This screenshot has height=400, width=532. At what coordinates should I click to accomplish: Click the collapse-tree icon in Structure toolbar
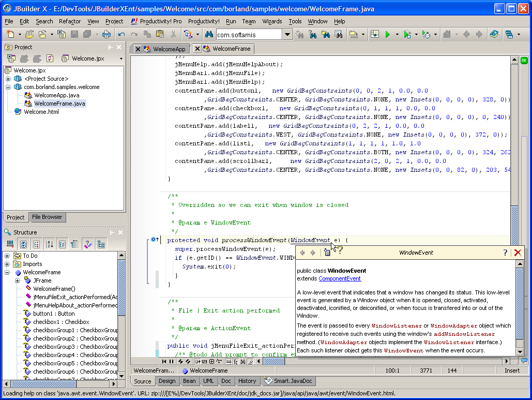click(x=74, y=244)
